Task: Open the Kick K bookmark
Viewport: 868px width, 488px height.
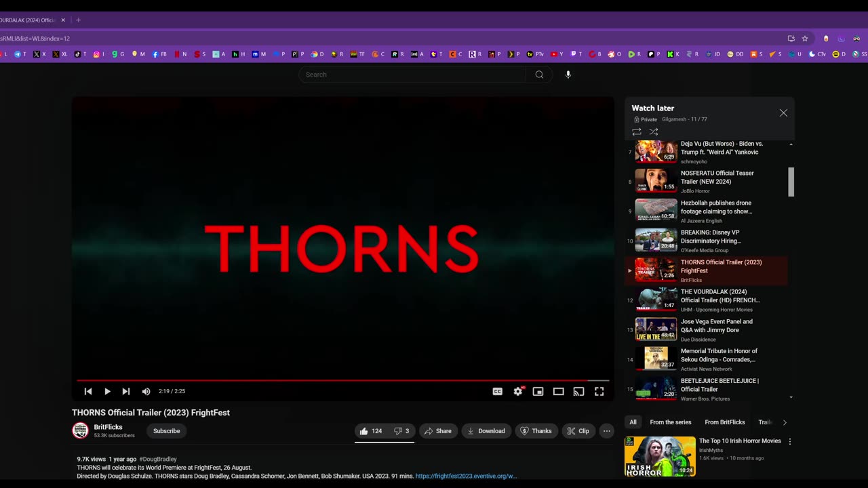Action: (673, 54)
